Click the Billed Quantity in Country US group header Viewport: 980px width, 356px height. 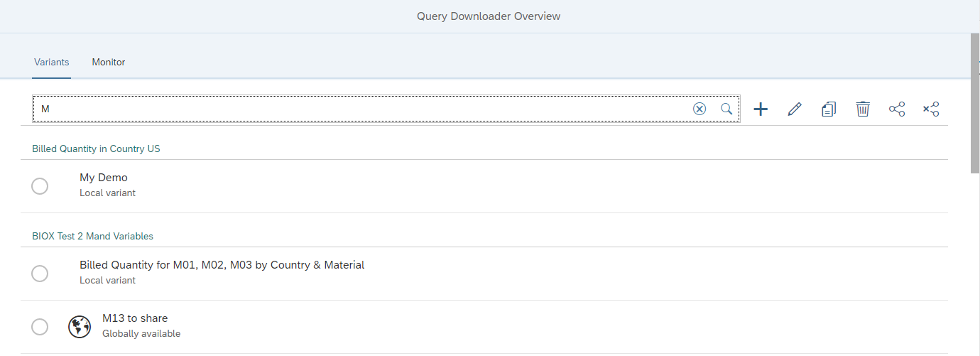click(96, 149)
